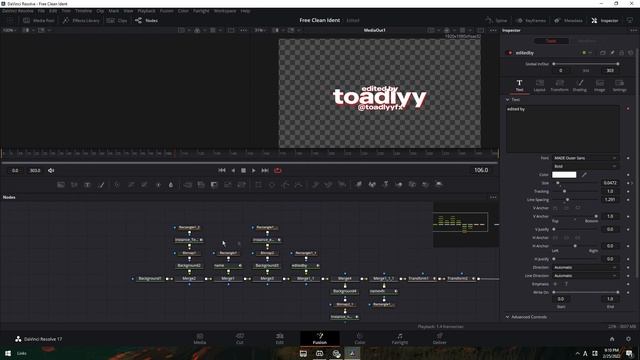
Task: Go to last frame
Action: [265, 170]
